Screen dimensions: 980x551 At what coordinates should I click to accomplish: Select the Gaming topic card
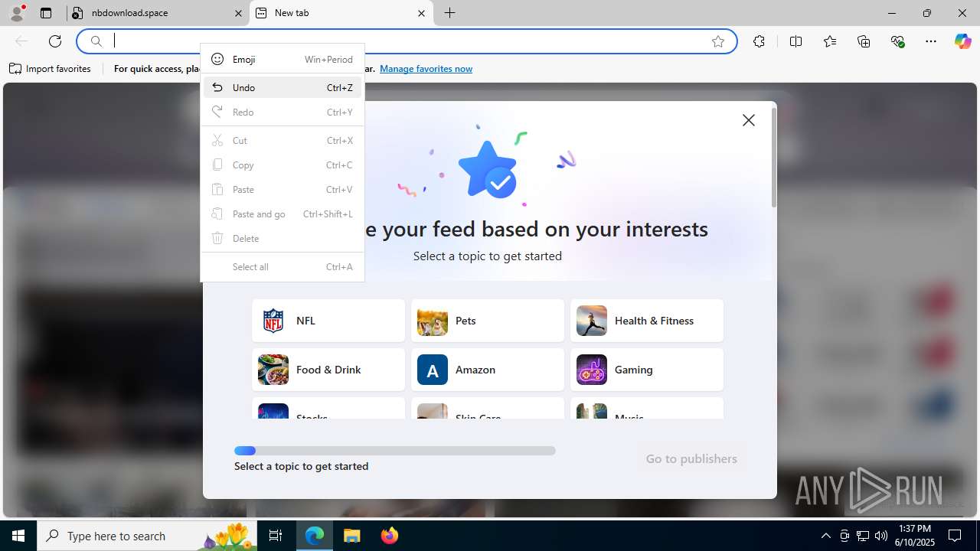[647, 370]
